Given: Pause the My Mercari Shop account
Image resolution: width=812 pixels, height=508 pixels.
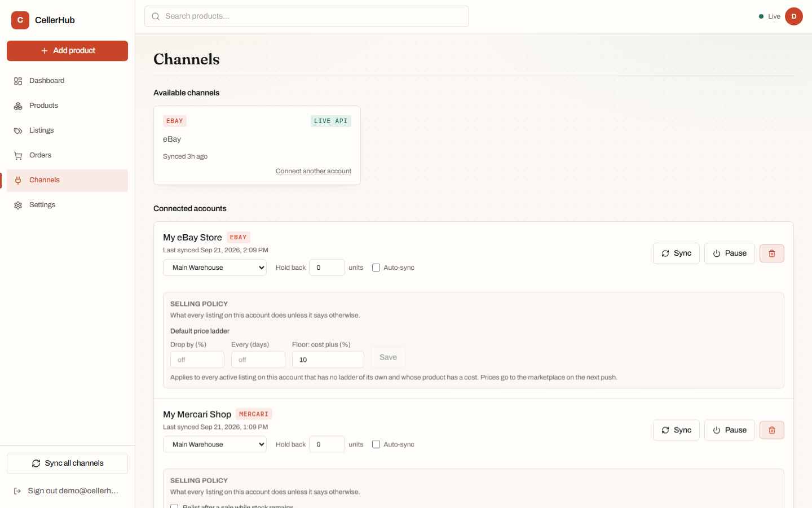Looking at the screenshot, I should (x=730, y=430).
